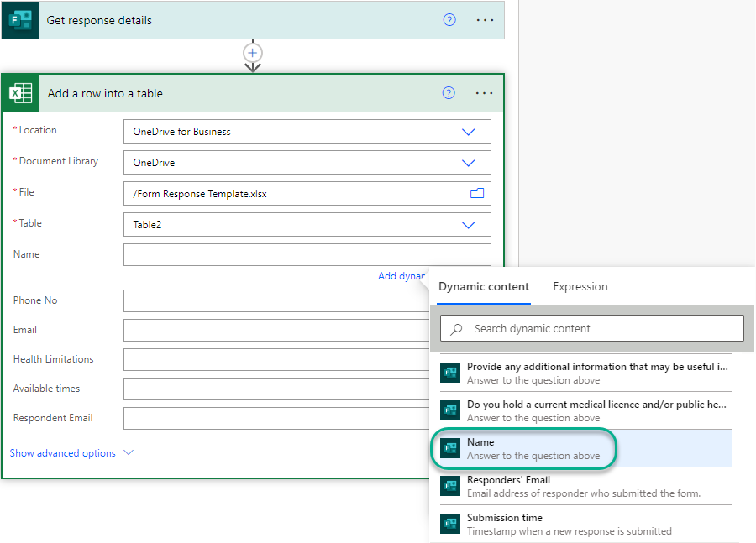Select the Dynamic content tab
The height and width of the screenshot is (543, 756).
click(x=484, y=286)
